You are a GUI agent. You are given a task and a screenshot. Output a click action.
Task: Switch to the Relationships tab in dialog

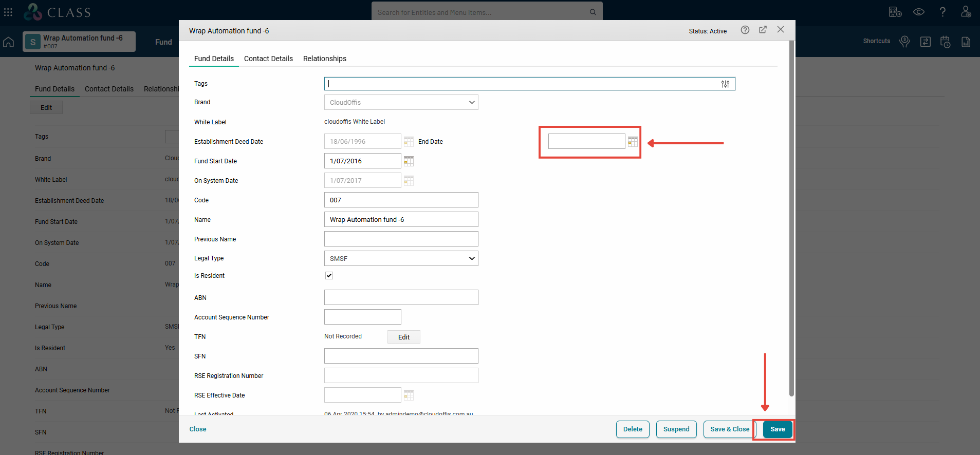tap(324, 59)
